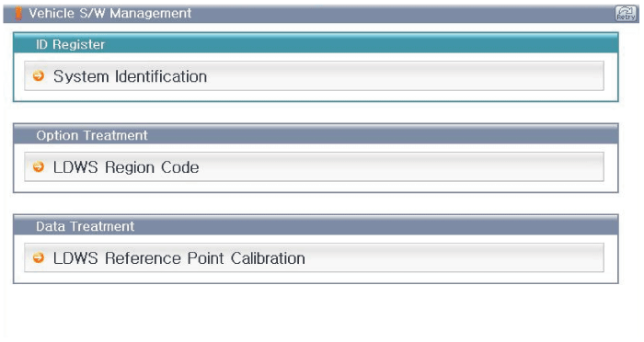This screenshot has height=342, width=644.
Task: Click the orange arrow beside System Identification
Action: 39,76
